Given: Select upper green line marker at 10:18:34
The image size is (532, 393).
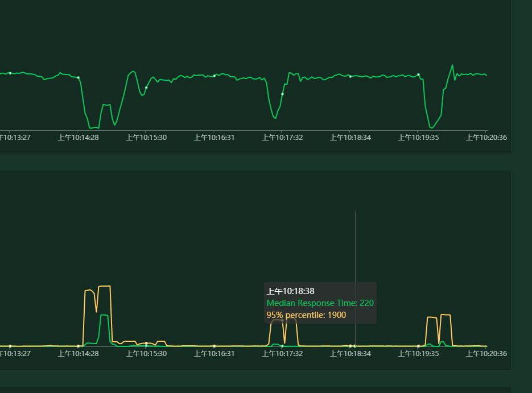Looking at the screenshot, I should point(350,77).
